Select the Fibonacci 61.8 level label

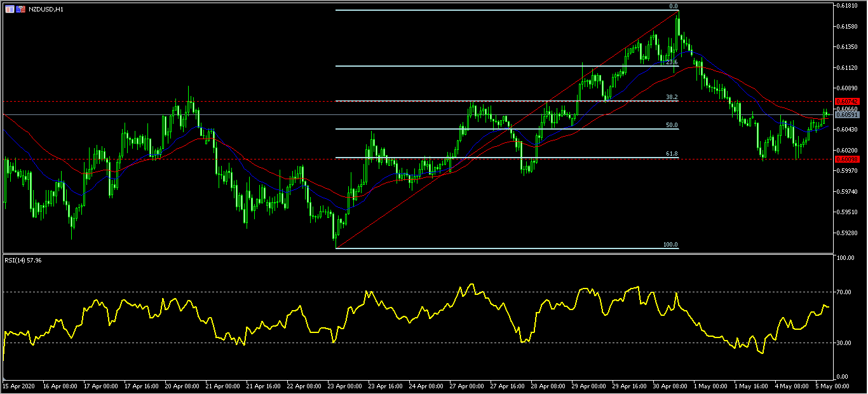tap(672, 154)
